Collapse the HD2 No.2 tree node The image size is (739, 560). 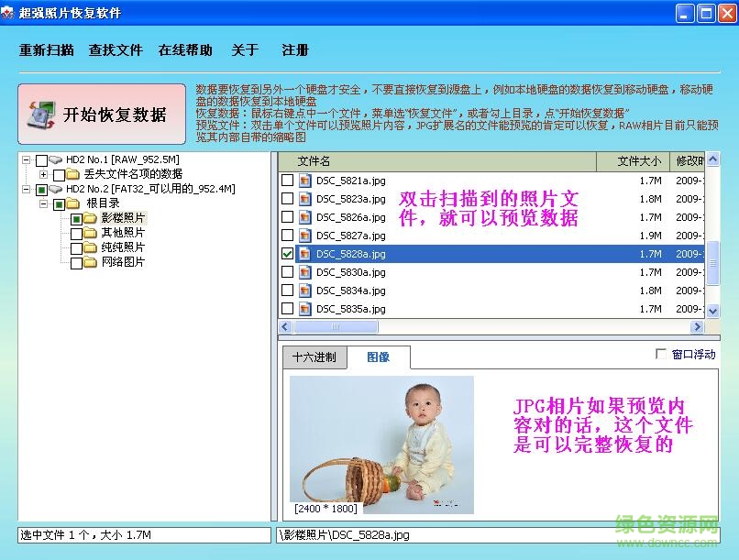(27, 189)
